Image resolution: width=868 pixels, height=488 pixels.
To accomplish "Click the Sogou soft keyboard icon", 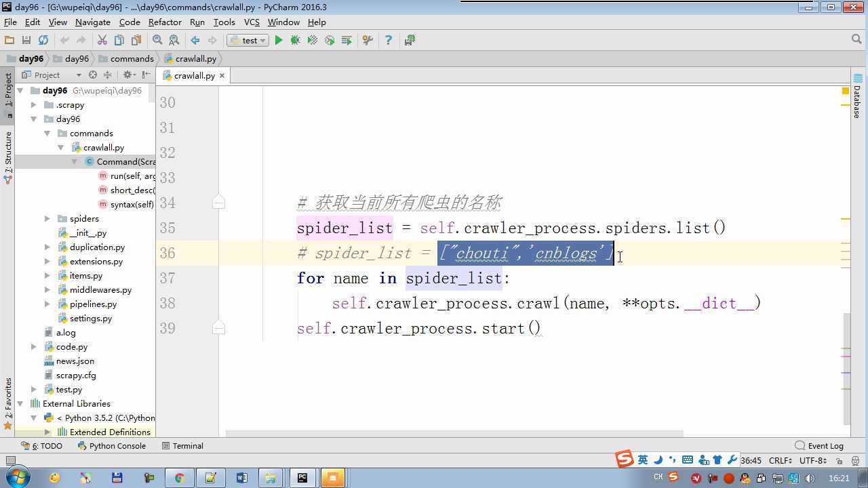I will [x=688, y=460].
